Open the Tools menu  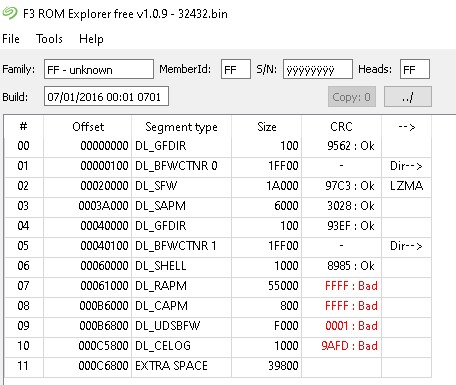[x=49, y=39]
